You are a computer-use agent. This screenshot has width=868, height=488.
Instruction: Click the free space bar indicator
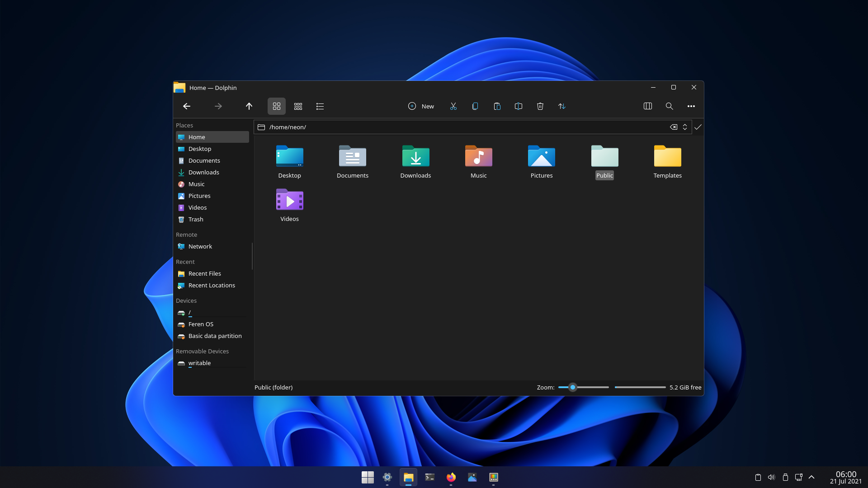640,387
